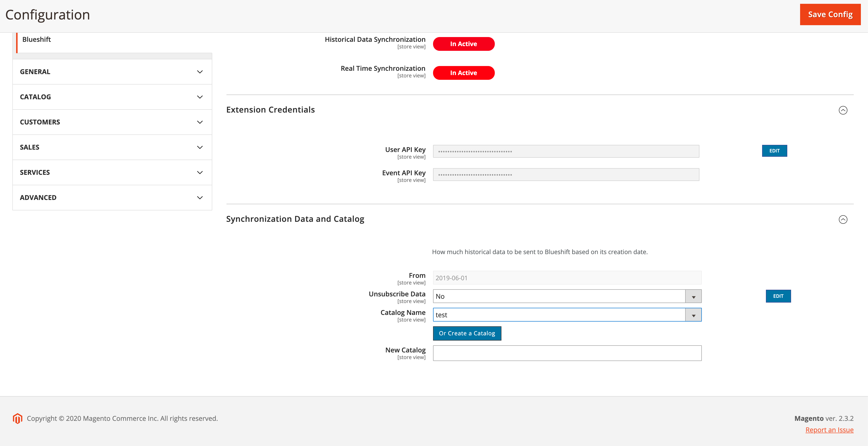
Task: Focus the User API Key field
Action: [x=566, y=151]
